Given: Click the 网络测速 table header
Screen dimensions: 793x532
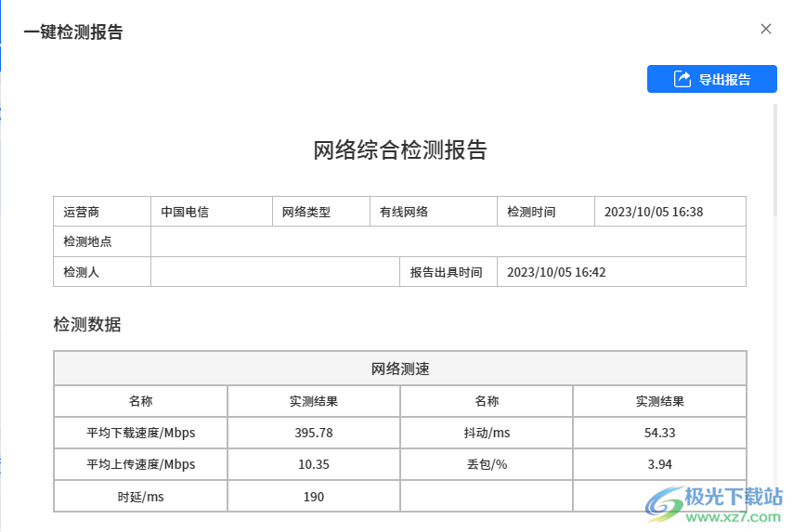Looking at the screenshot, I should (x=400, y=369).
